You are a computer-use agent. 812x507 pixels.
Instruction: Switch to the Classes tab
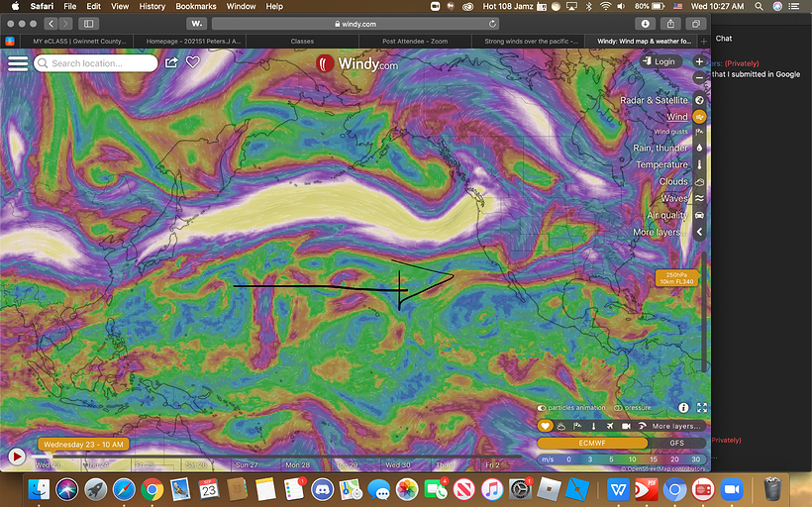(x=302, y=41)
